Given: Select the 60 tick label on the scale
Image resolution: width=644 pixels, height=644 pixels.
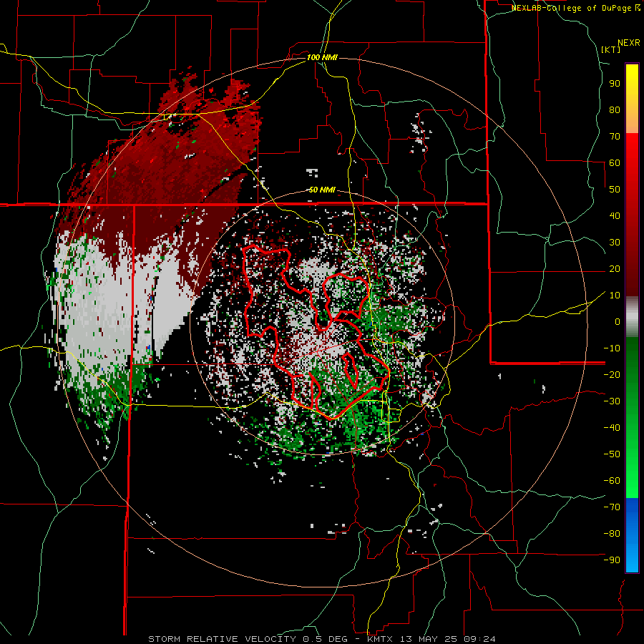Looking at the screenshot, I should pyautogui.click(x=615, y=163).
